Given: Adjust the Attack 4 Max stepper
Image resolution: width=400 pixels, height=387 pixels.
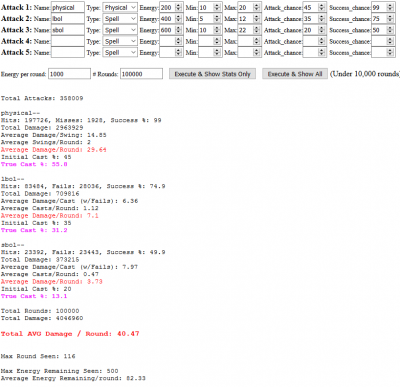Looking at the screenshot, I should coord(257,41).
